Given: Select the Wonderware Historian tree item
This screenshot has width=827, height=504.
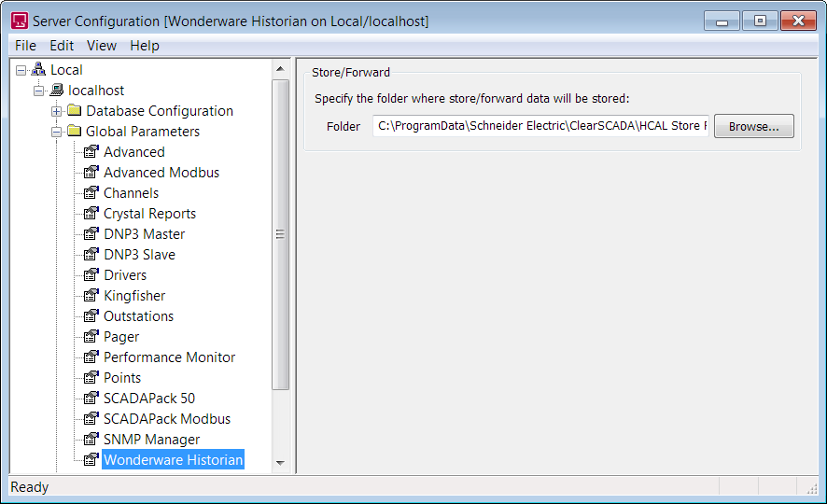Looking at the screenshot, I should point(173,460).
